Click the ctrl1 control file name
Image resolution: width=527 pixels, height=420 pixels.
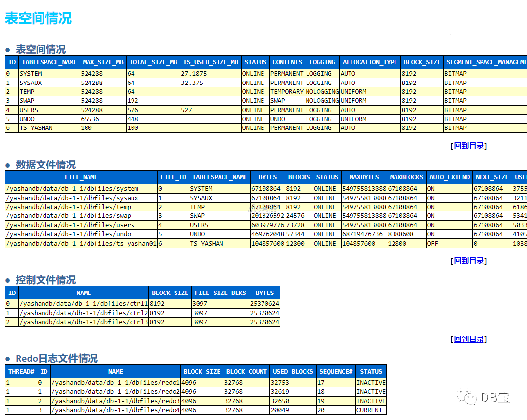click(x=84, y=304)
